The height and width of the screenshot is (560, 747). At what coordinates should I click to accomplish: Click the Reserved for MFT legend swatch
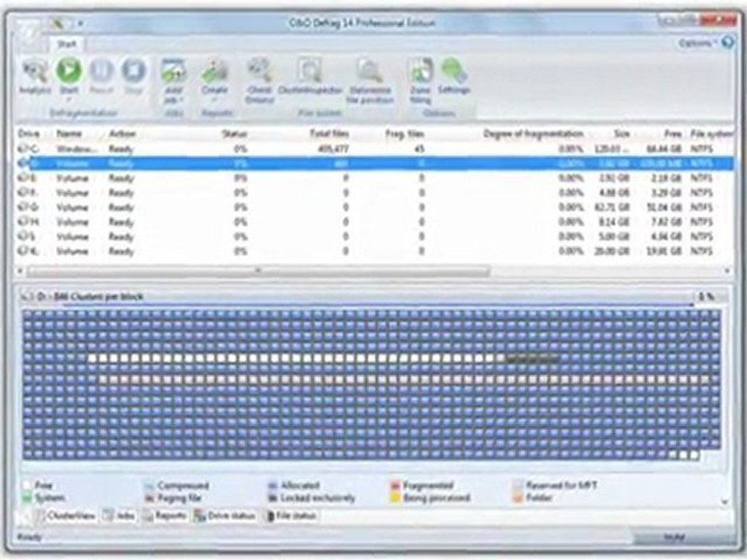tap(518, 485)
